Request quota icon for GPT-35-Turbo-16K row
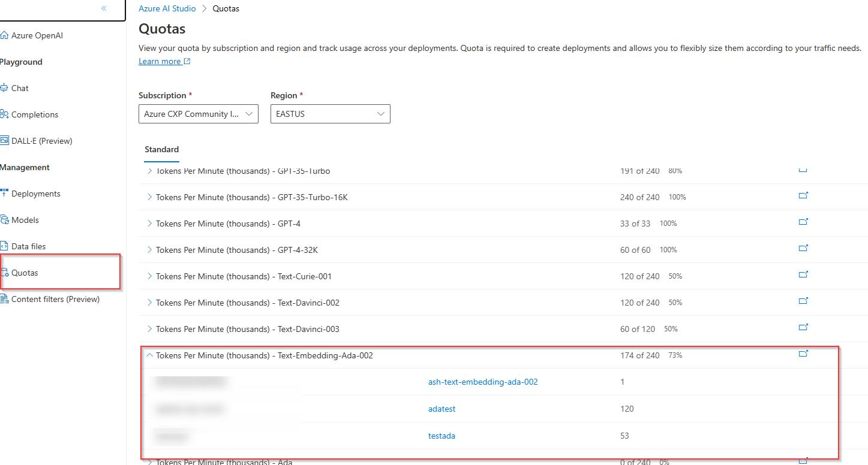 (803, 195)
